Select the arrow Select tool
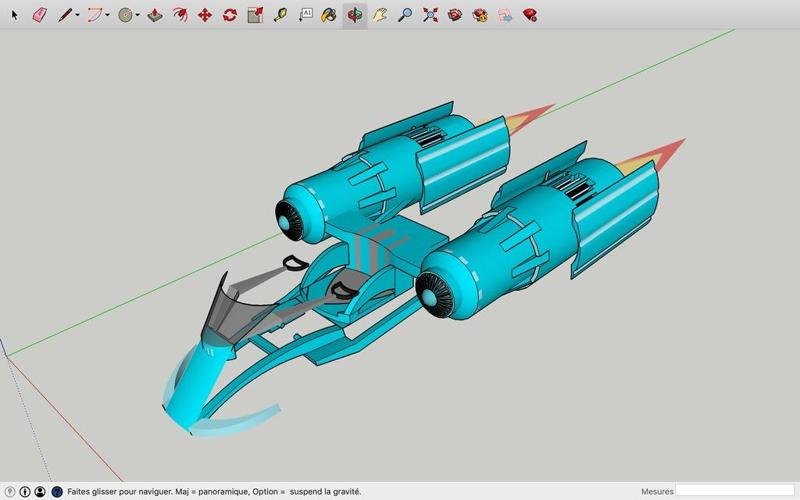Screen dimensions: 800x500 point(14,15)
